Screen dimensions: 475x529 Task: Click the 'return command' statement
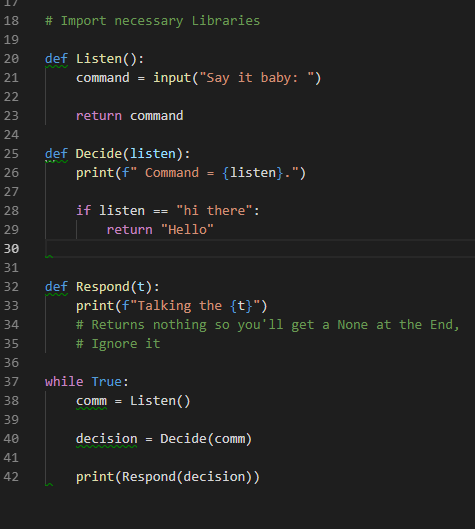click(130, 116)
